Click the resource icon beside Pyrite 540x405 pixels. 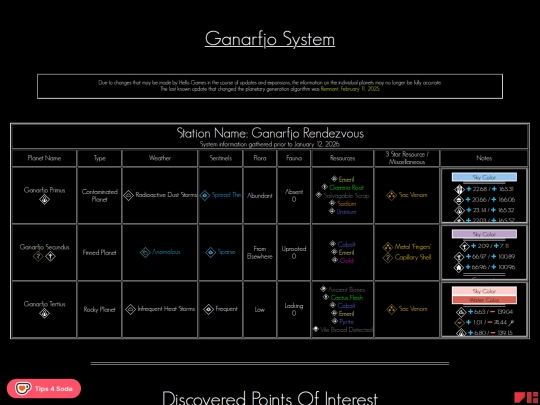click(x=334, y=321)
